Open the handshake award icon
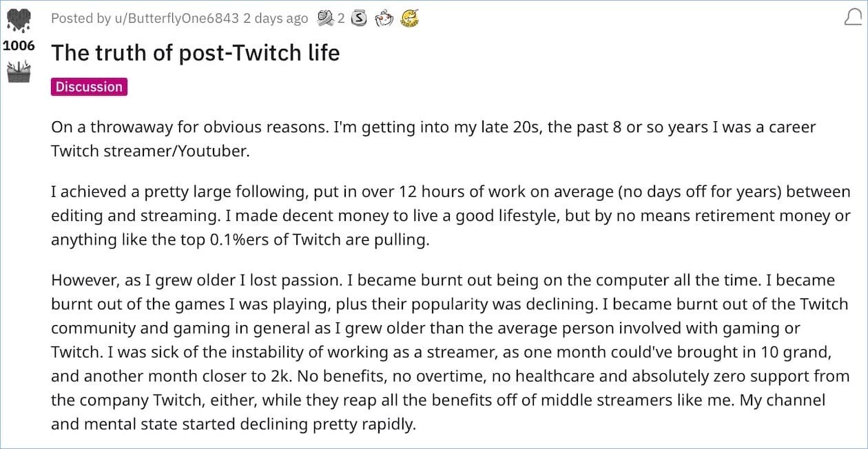868x449 pixels. coord(325,19)
